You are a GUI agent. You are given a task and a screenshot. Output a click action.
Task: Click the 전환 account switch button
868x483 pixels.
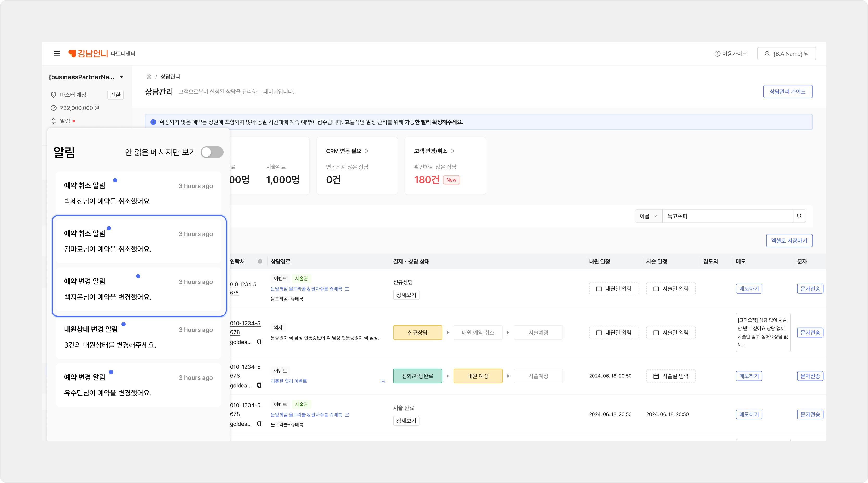click(x=116, y=95)
